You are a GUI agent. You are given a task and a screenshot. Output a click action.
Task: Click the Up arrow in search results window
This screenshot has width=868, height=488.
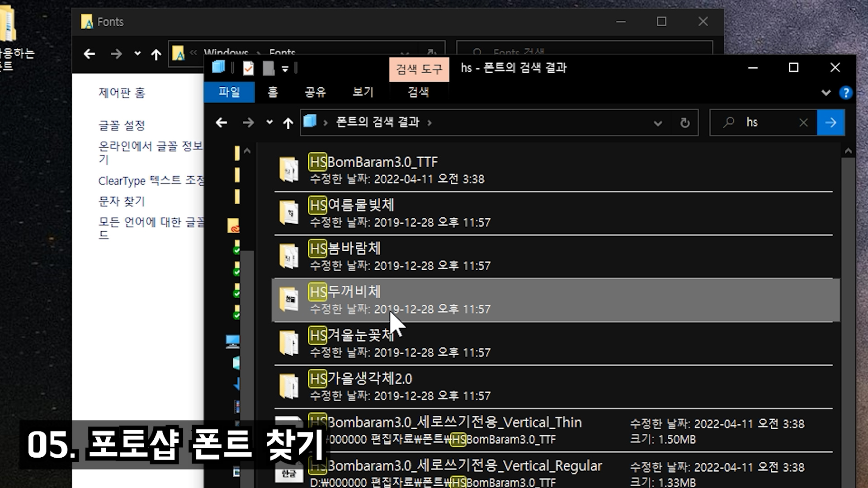288,123
